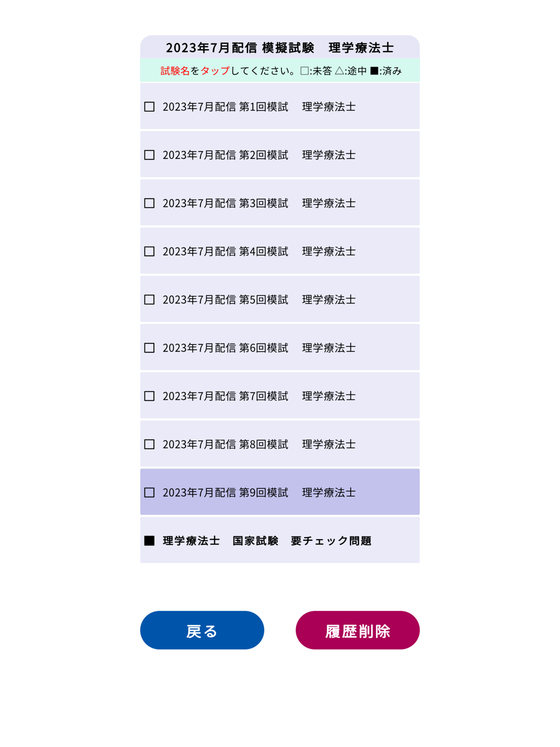
Task: Select 第6回模試 exam entry text
Action: coord(259,348)
